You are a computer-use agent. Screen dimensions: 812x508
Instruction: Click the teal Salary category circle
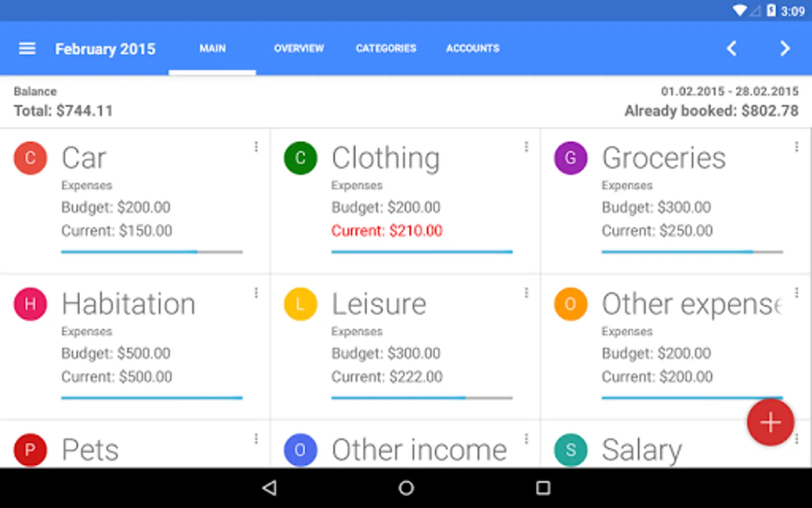click(x=571, y=450)
